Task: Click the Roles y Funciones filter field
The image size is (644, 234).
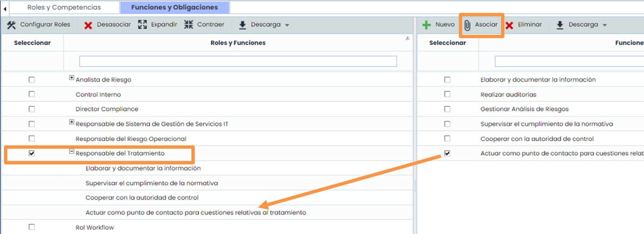Action: (x=238, y=61)
